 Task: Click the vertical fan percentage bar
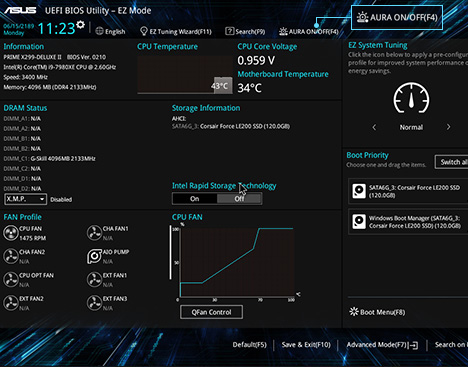[x=171, y=252]
